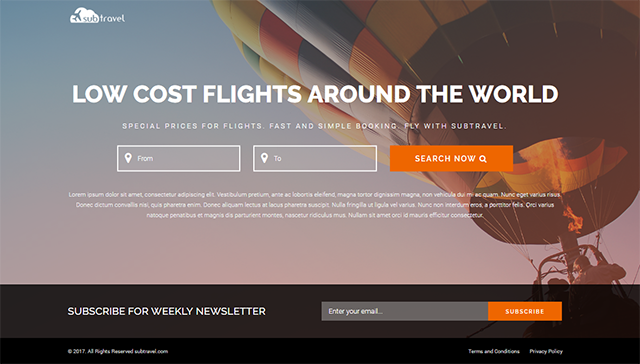Click the Special Prices for Flights tagline

[314, 126]
